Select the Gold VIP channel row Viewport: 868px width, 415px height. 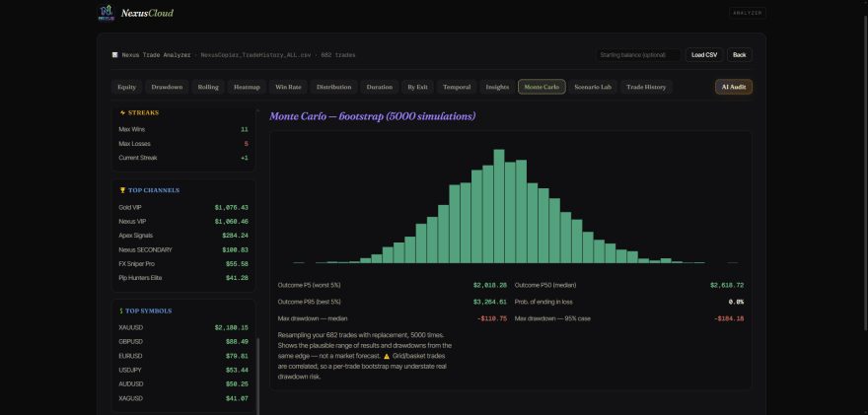coord(183,207)
